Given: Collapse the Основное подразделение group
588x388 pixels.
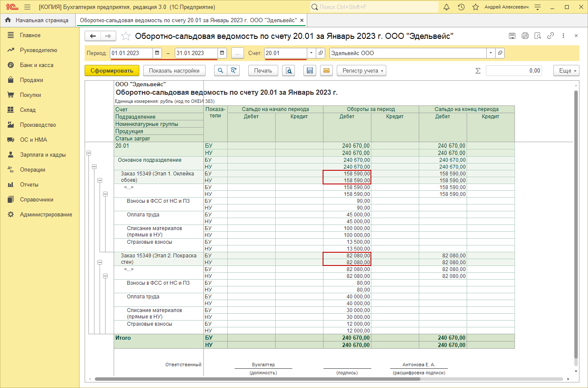Looking at the screenshot, I should click(x=94, y=167).
